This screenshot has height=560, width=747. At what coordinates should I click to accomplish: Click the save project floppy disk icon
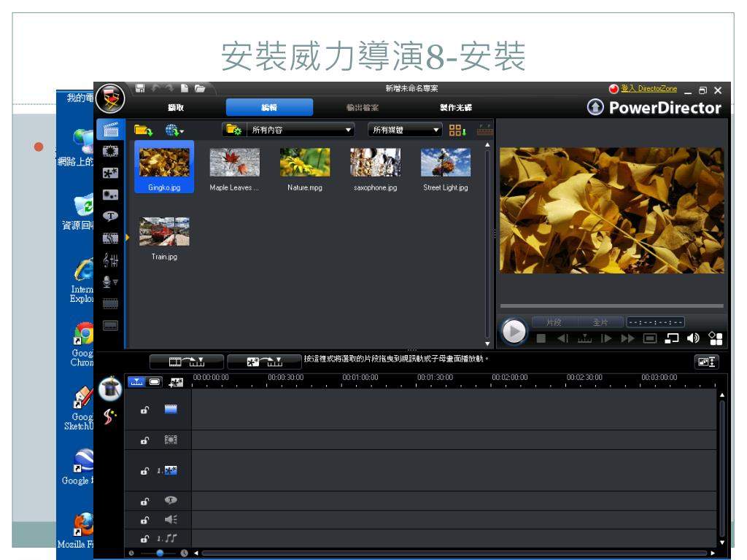coord(140,88)
